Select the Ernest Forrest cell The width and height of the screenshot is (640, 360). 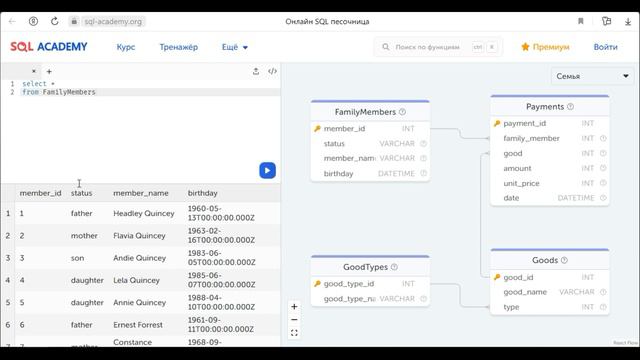coord(138,325)
